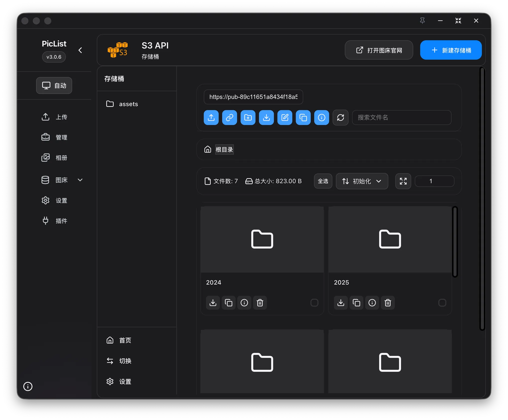This screenshot has width=508, height=420.
Task: Click the blue upload files toolbar icon
Action: (211, 118)
